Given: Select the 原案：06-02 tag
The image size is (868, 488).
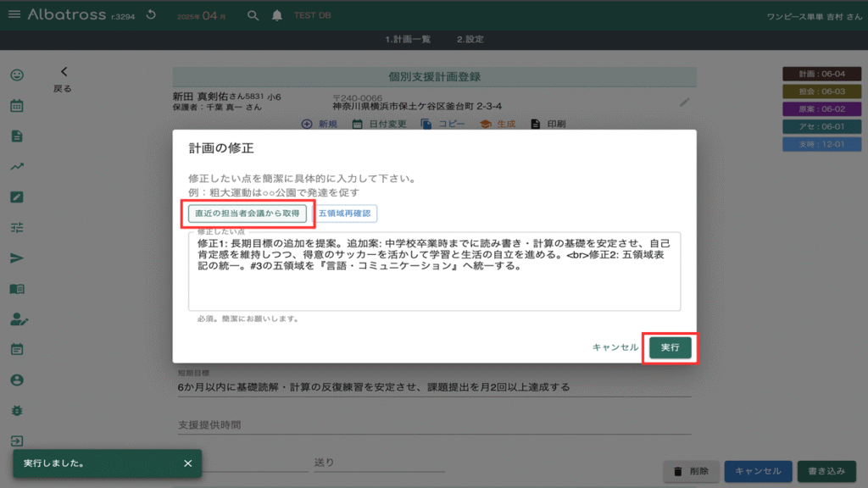Looking at the screenshot, I should pos(821,109).
